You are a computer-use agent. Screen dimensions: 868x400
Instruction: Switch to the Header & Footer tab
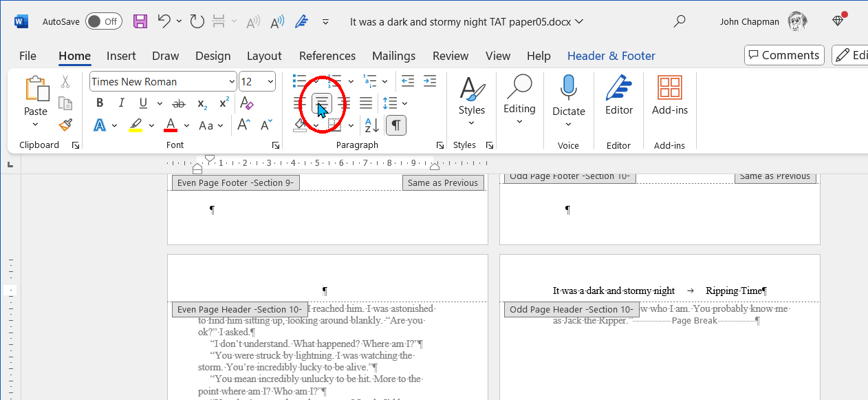611,56
